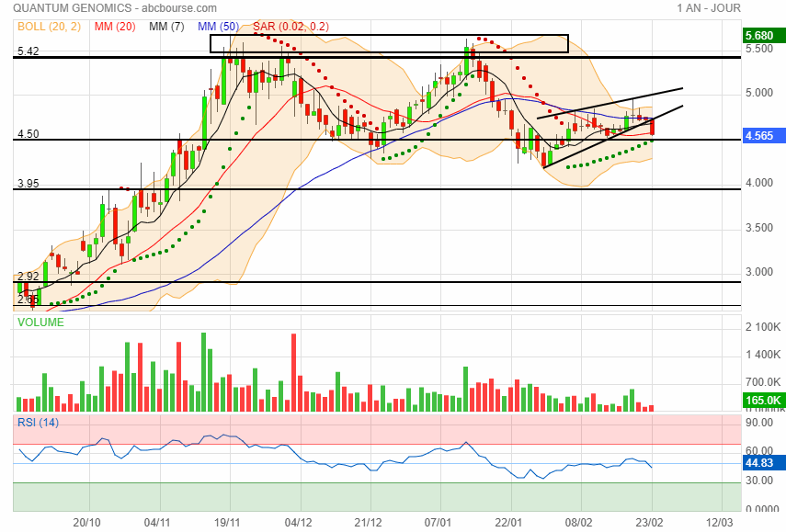Select the 5.42 resistance level label

tap(28, 51)
